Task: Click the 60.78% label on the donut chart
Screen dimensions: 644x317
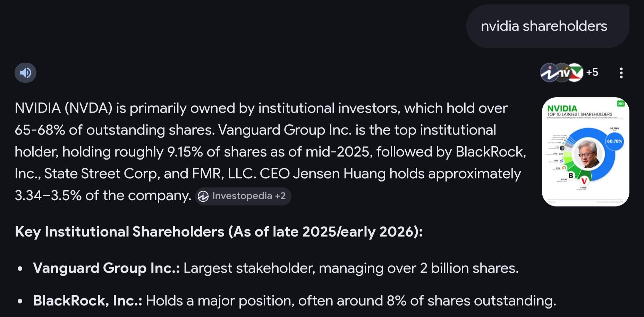Action: point(615,141)
